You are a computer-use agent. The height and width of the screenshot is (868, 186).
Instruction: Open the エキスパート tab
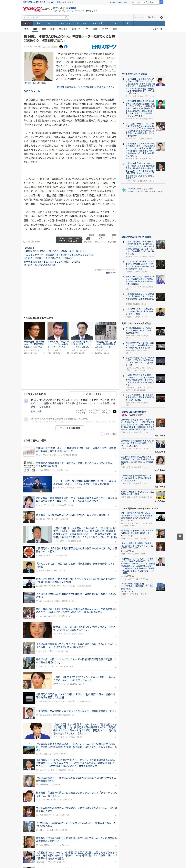pos(64,23)
